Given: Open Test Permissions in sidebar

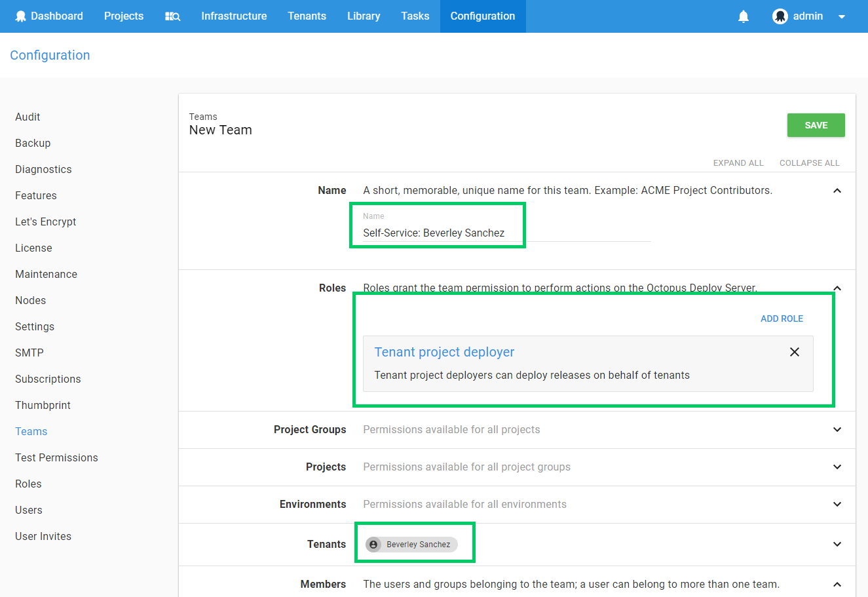Looking at the screenshot, I should (x=56, y=458).
